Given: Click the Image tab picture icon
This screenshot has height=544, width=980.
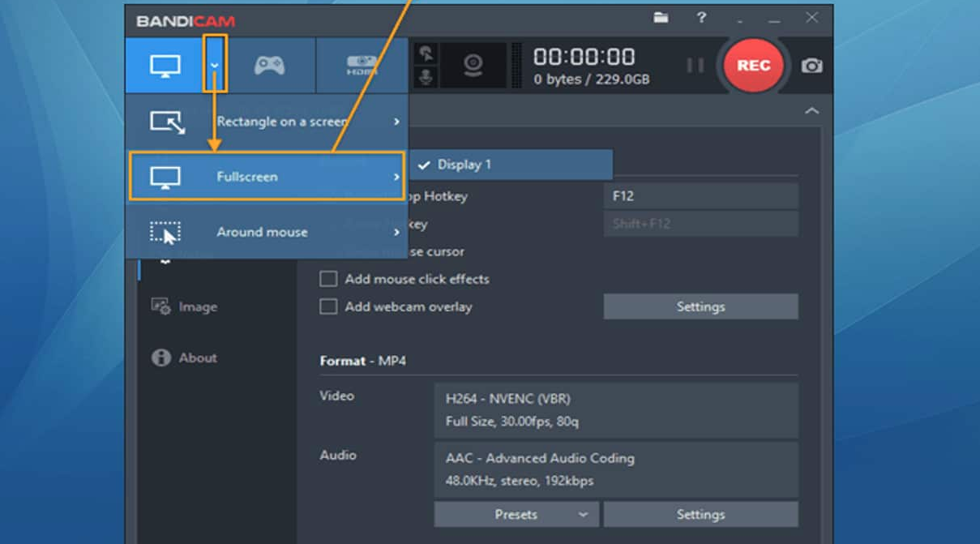Looking at the screenshot, I should tap(160, 306).
